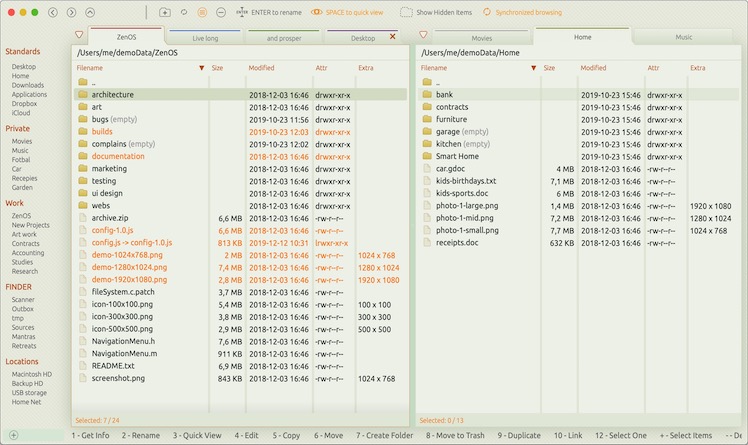Sort left pane by Size column
The image size is (748, 445).
click(x=218, y=68)
